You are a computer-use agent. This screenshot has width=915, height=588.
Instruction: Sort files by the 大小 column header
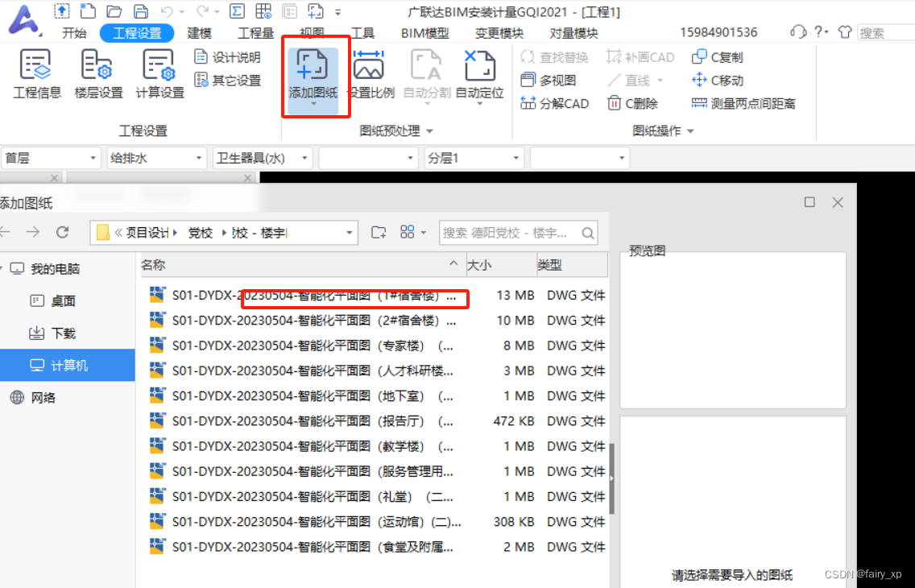click(501, 265)
